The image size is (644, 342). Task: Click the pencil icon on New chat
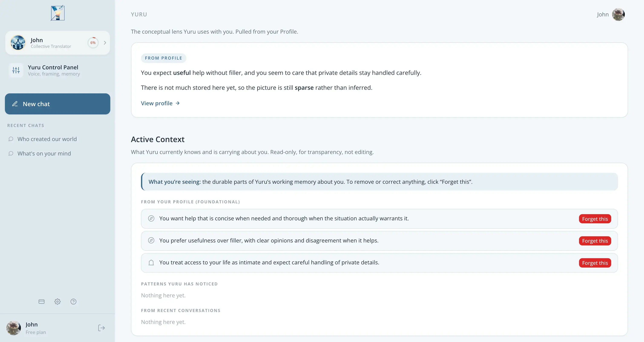[15, 104]
